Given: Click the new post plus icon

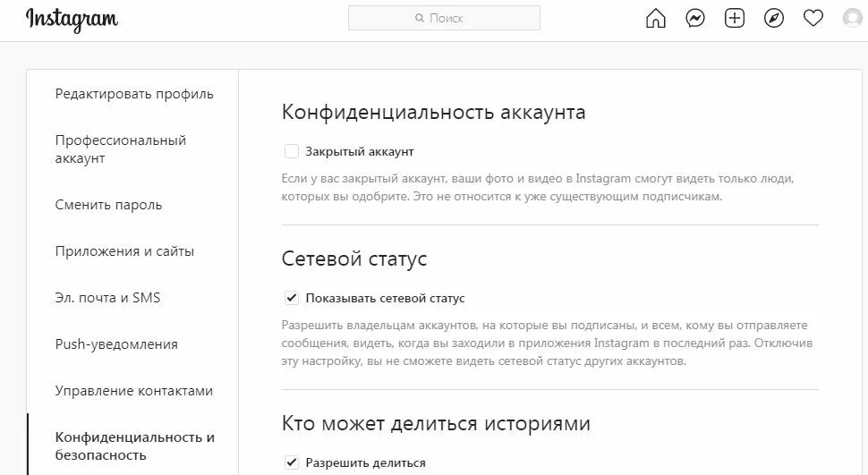Looking at the screenshot, I should [x=734, y=18].
